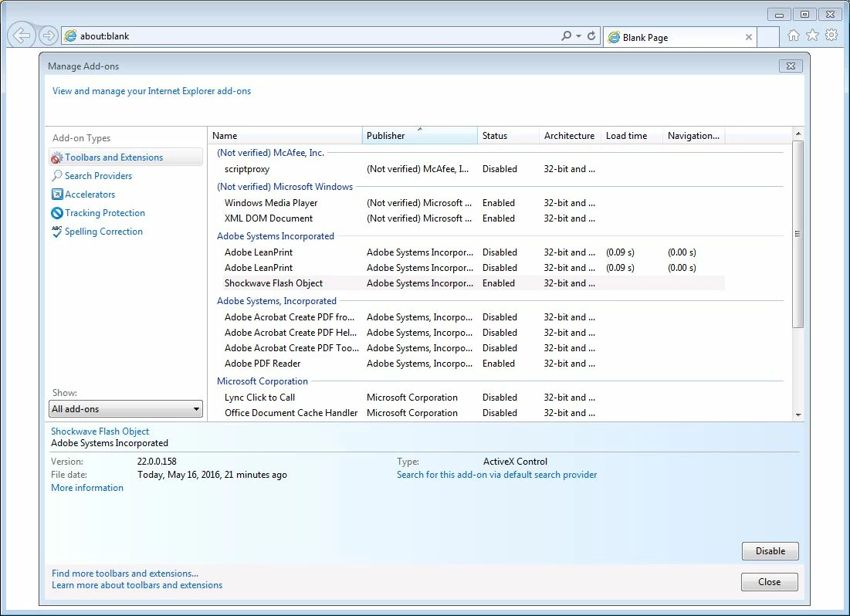This screenshot has width=850, height=616.
Task: Click the list scrollbar down arrow
Action: (798, 415)
